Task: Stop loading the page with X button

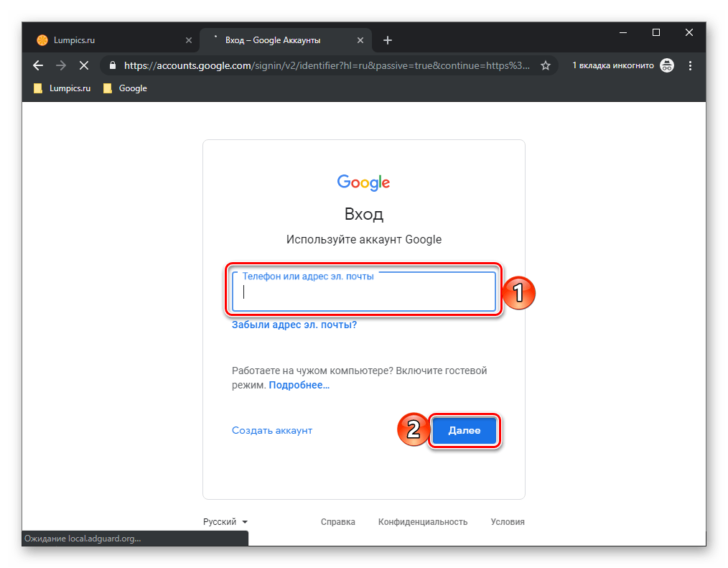Action: pos(84,65)
